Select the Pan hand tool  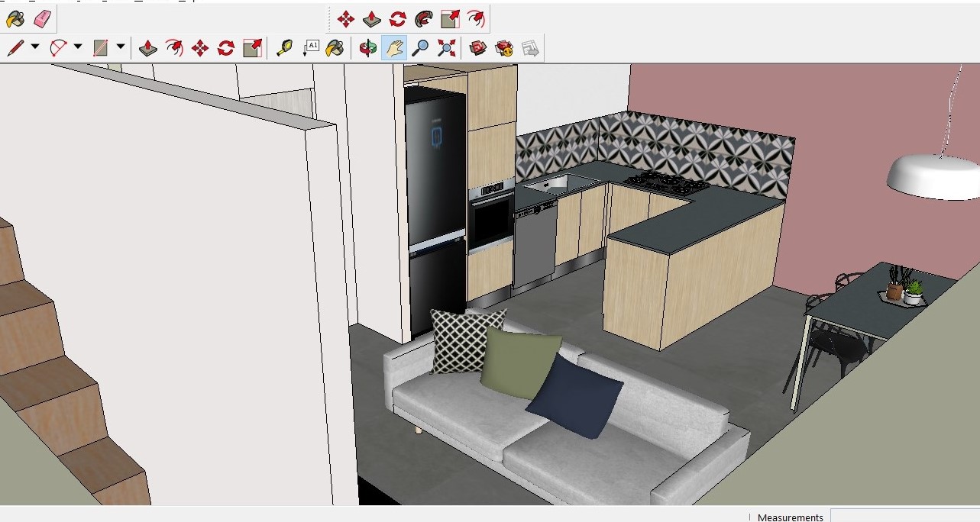[394, 48]
